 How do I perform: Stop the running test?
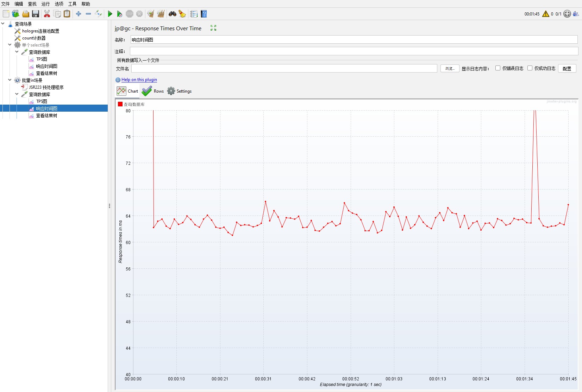click(x=130, y=14)
